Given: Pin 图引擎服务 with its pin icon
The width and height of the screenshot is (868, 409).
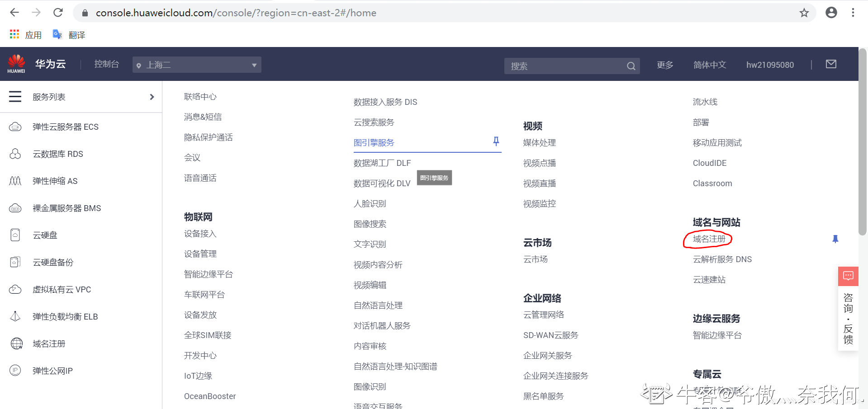Looking at the screenshot, I should 496,141.
